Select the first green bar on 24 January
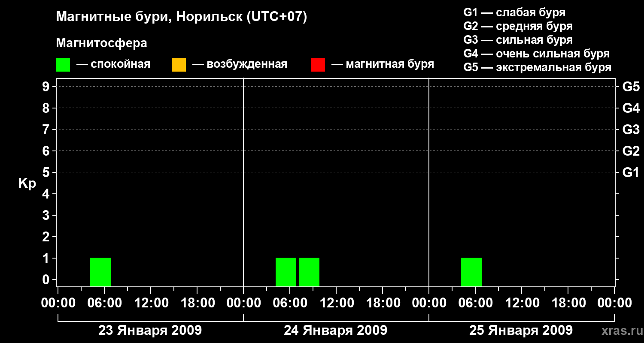 point(286,272)
